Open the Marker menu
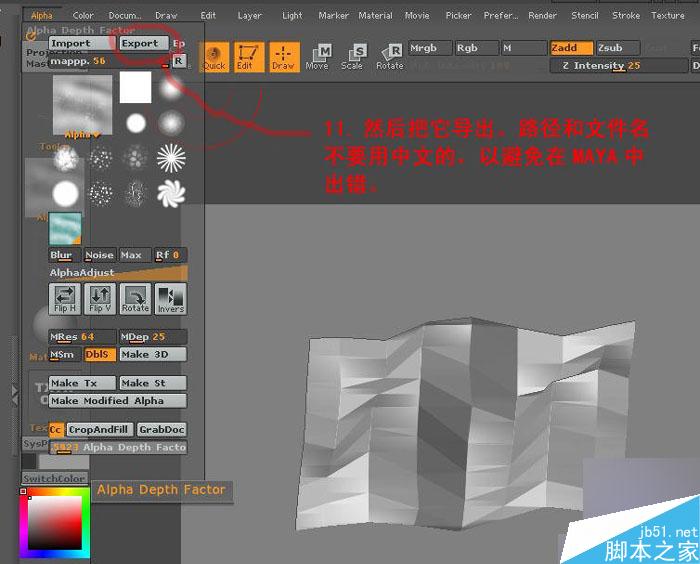The height and width of the screenshot is (564, 700). click(333, 16)
